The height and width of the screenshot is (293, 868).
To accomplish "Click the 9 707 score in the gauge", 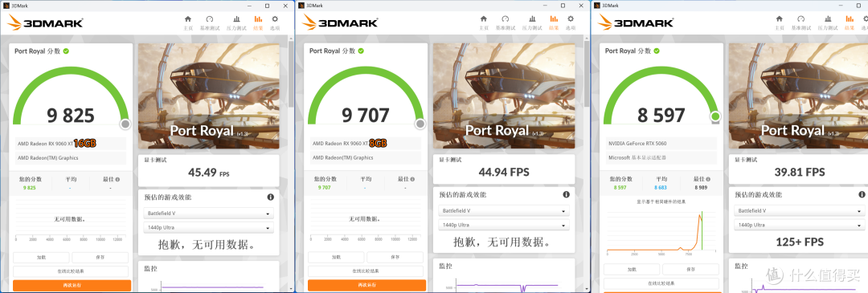I will (x=366, y=116).
